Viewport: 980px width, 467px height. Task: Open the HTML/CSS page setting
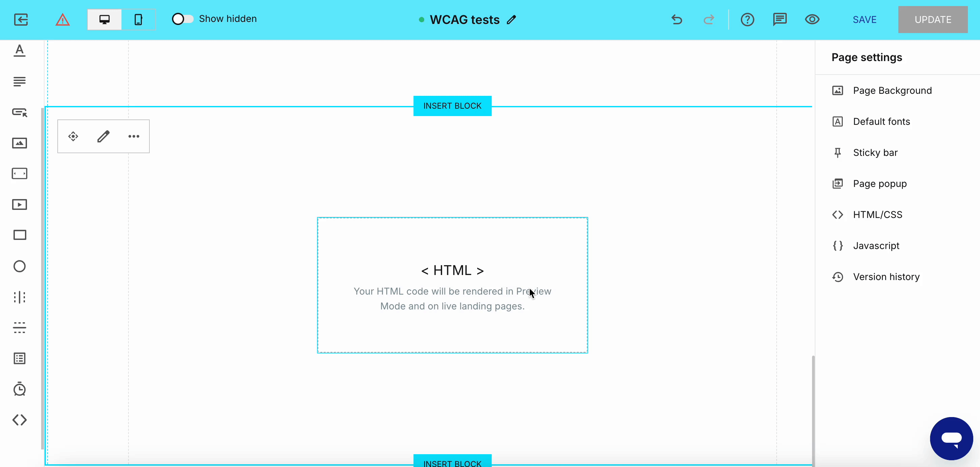(x=877, y=215)
